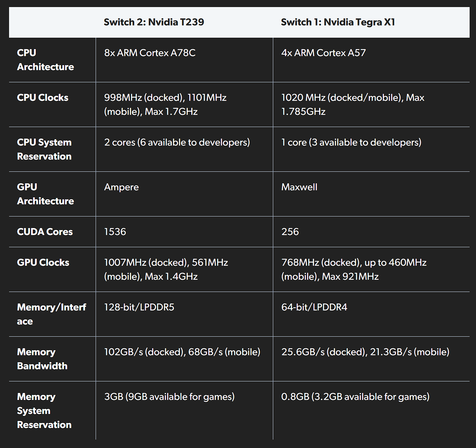Click the '256' CUDA cores value
The image size is (476, 448).
[290, 232]
